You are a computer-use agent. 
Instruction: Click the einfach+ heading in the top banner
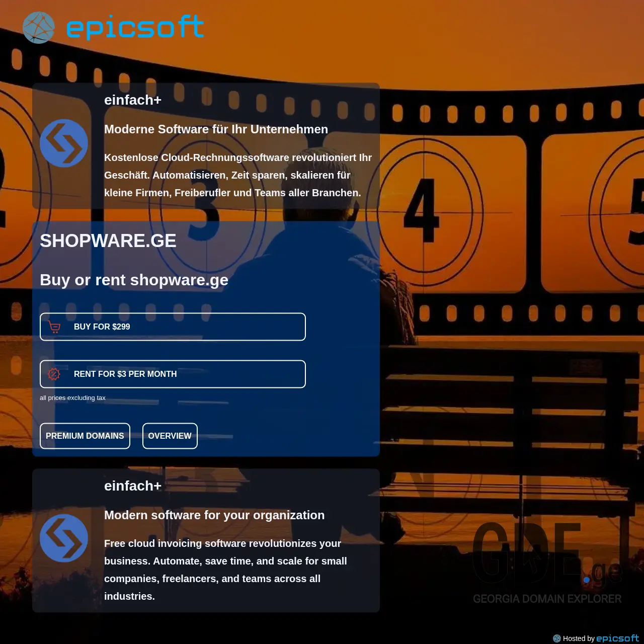[133, 100]
